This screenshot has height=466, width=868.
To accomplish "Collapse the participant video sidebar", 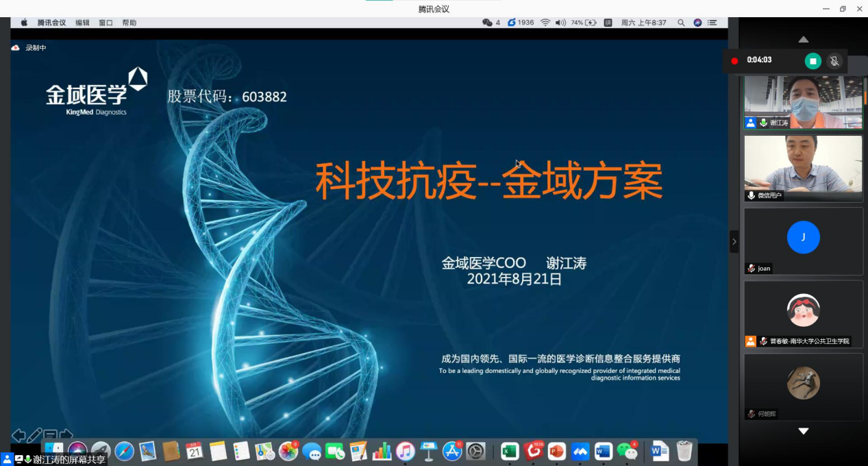I will (x=734, y=241).
